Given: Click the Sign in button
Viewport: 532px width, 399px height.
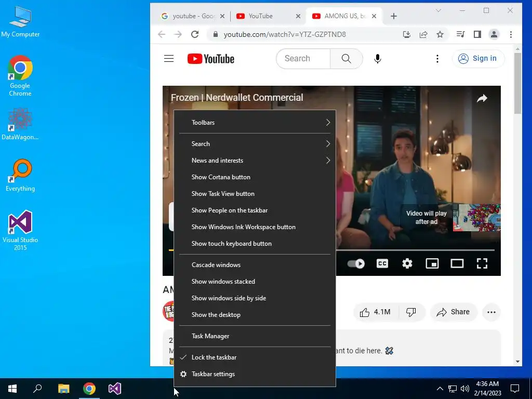Looking at the screenshot, I should [478, 59].
